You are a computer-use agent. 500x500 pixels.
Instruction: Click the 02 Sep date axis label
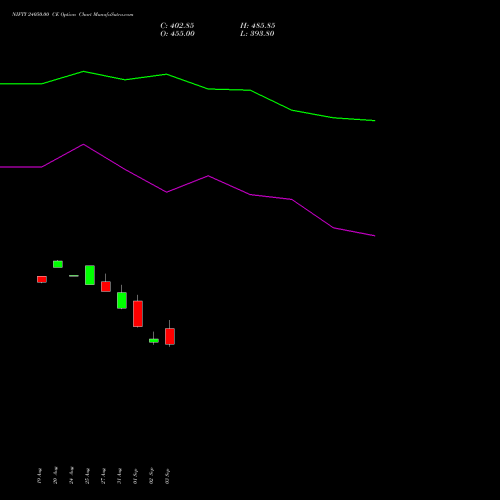(x=151, y=476)
